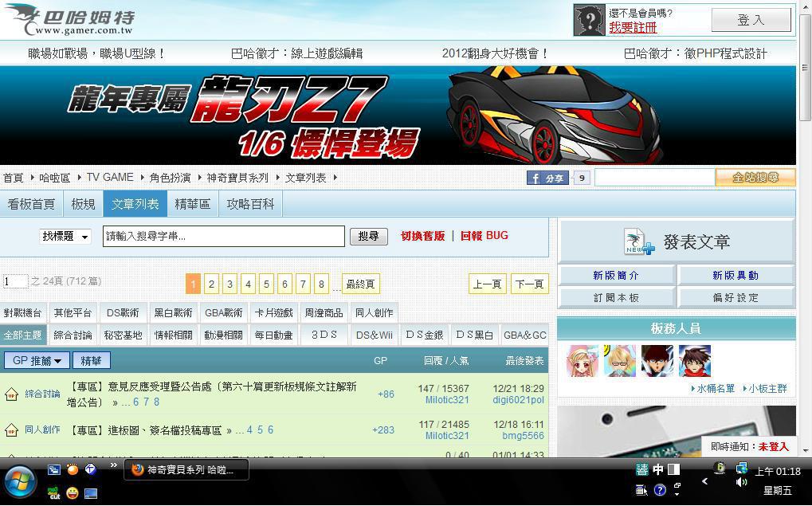Viewport: 812px width, 506px height.
Task: Click the tray icon showing number 6
Action: [720, 468]
